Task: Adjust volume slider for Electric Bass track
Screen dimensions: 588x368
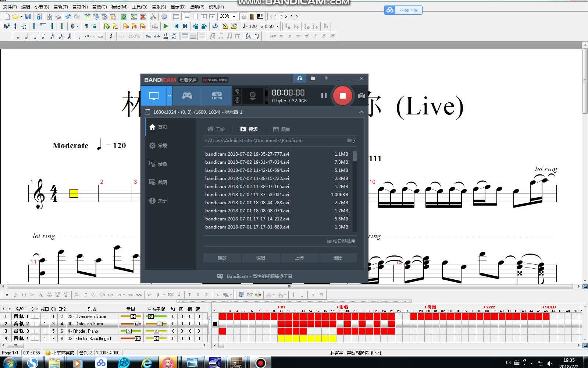Action: 131,339
